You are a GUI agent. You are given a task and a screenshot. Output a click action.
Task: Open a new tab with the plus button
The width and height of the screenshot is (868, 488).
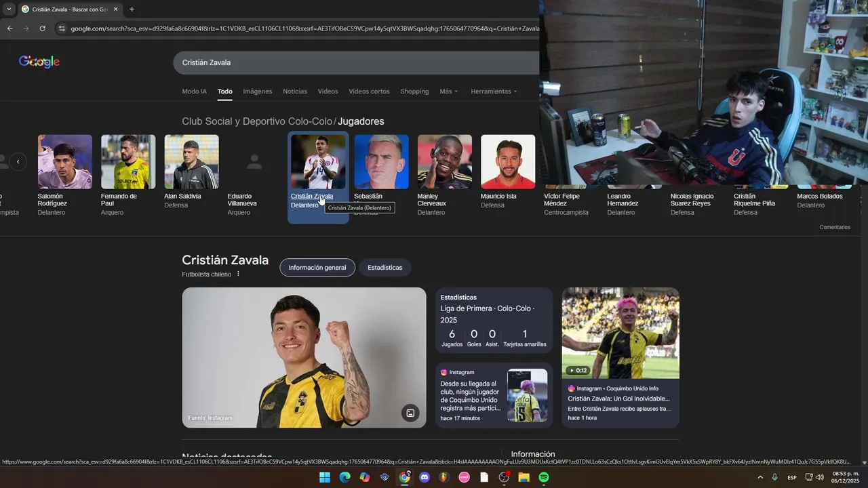[x=132, y=9]
